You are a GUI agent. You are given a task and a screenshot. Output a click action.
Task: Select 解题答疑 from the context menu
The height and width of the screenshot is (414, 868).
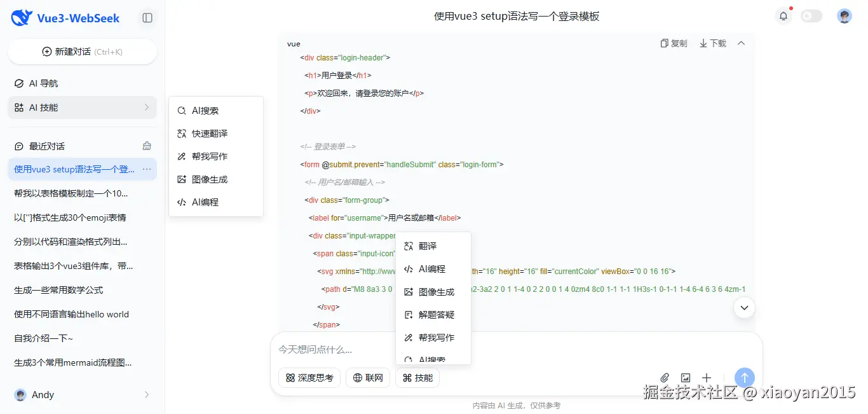tap(433, 314)
